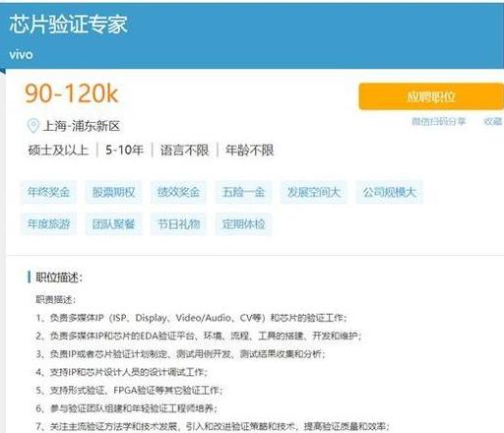Click duty line 7 about 主流验证方法学

(x=213, y=426)
